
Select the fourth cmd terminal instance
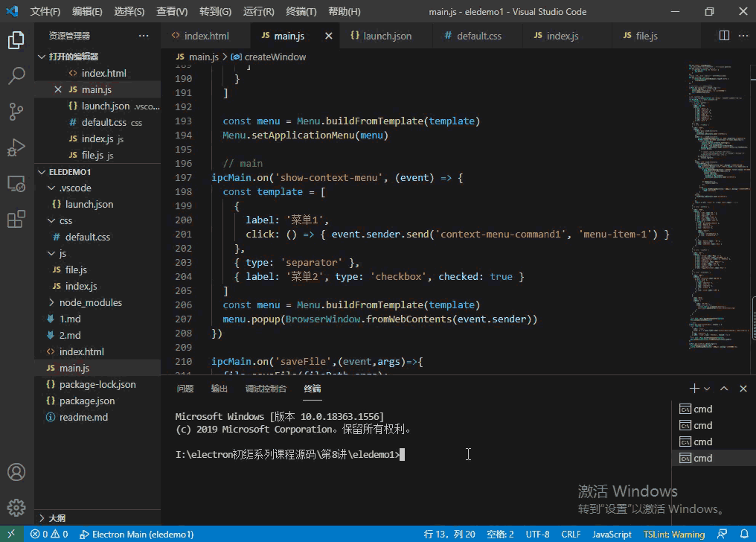point(714,458)
